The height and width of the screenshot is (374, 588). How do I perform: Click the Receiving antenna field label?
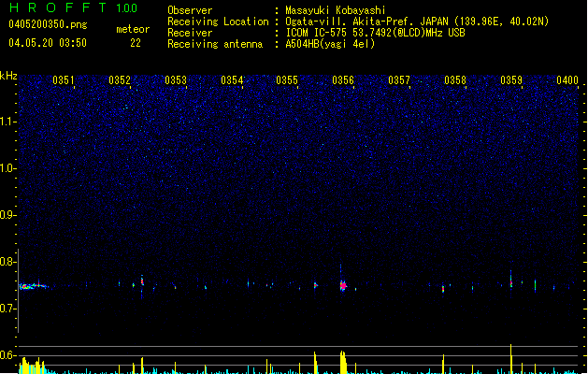[215, 44]
